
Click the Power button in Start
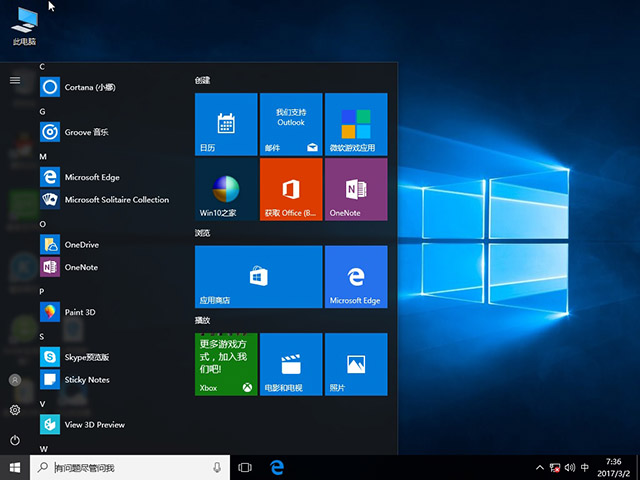15,440
